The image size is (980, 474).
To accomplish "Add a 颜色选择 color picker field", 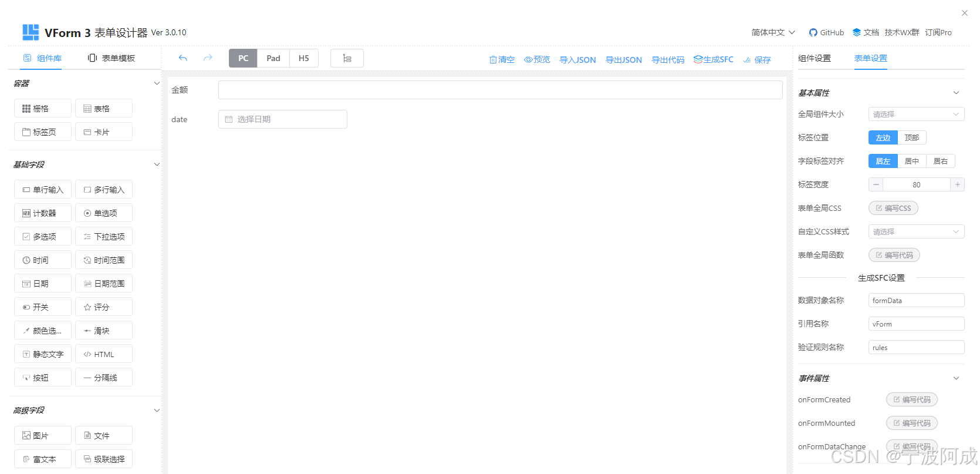I will click(x=43, y=330).
